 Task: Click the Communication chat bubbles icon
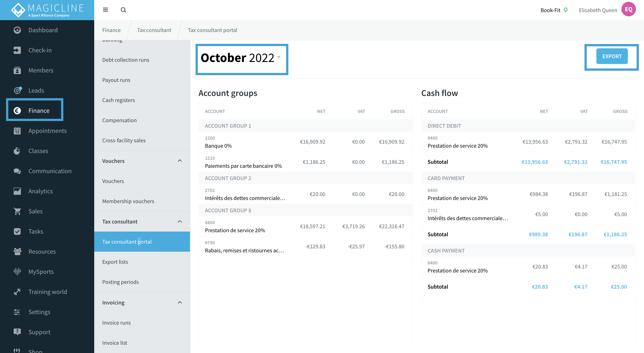coord(17,171)
